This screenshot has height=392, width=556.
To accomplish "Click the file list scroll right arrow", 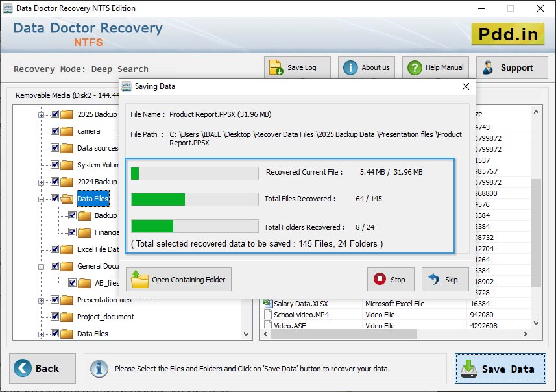I will pos(526,334).
